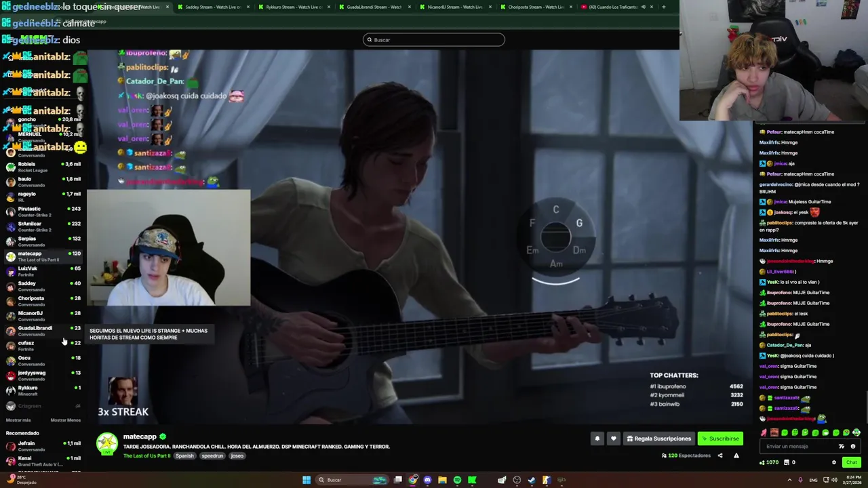Open Choriposta channel in the sidebar list
The image size is (868, 488).
click(42, 301)
